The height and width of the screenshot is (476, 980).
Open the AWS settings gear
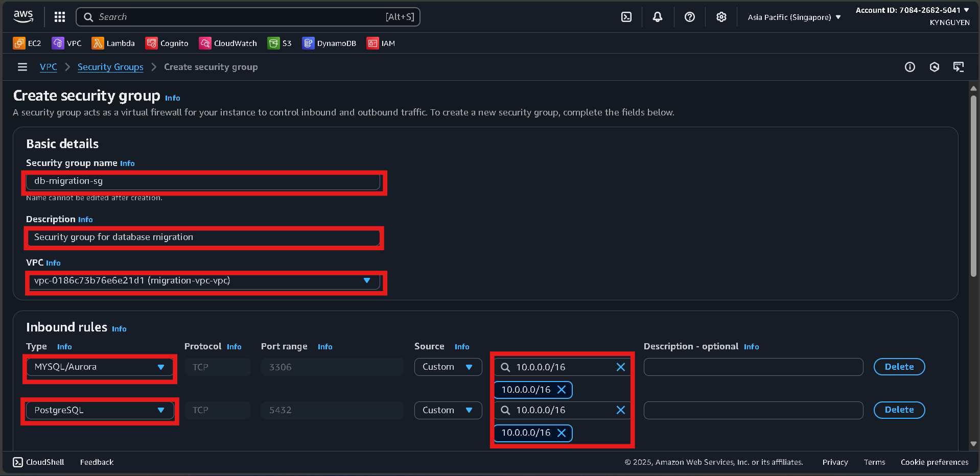[x=721, y=17]
